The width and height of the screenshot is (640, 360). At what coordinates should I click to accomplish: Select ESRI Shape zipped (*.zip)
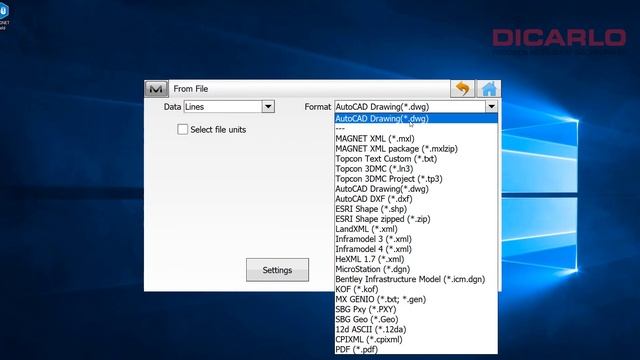[416, 219]
